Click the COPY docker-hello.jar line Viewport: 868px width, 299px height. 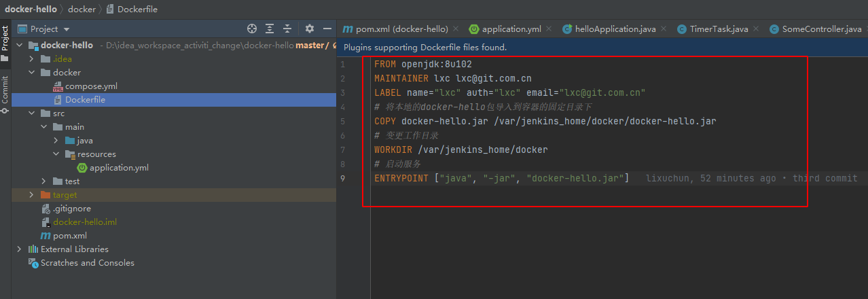(x=545, y=121)
